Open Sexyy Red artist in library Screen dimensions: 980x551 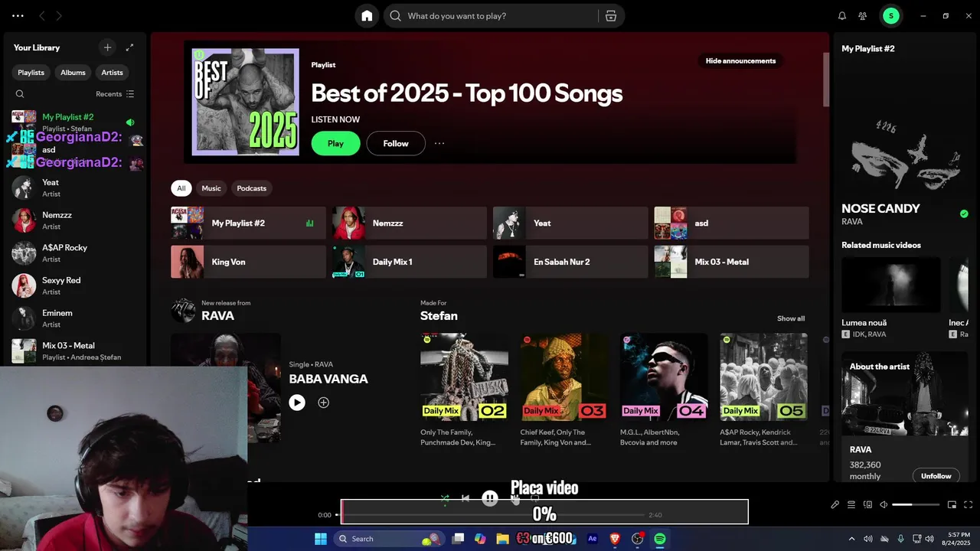tap(74, 285)
